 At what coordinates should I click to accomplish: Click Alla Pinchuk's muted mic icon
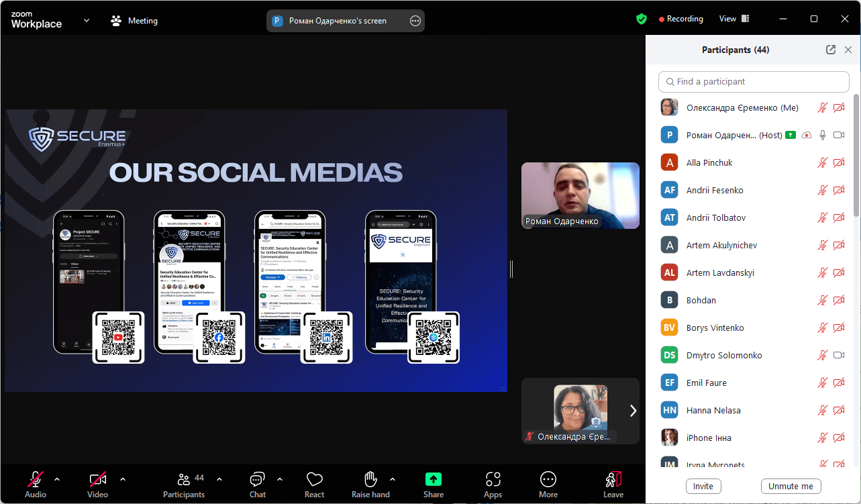point(823,162)
